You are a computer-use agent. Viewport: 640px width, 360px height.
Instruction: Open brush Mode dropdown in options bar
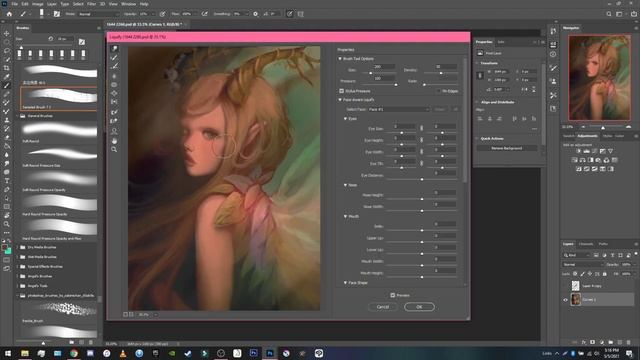tap(98, 14)
